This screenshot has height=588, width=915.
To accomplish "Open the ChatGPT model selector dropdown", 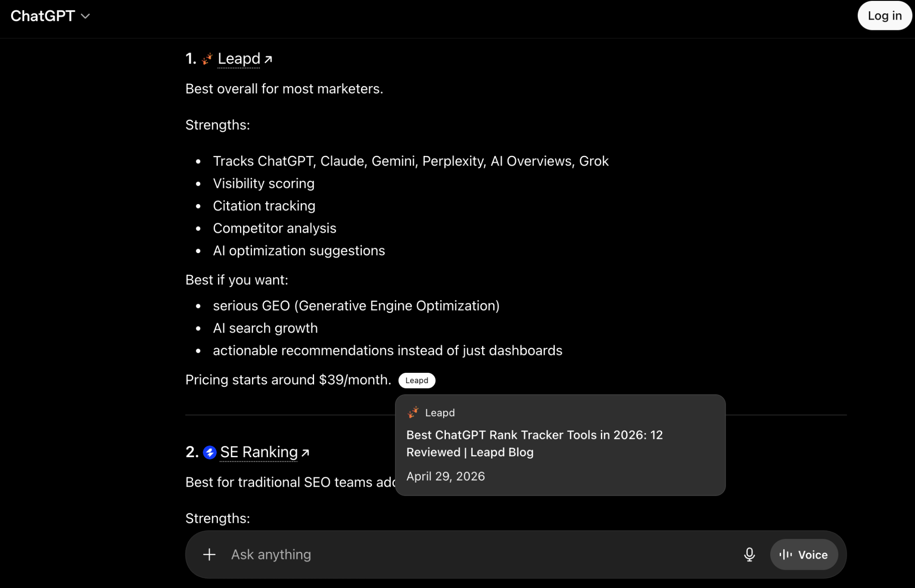I will click(x=50, y=16).
